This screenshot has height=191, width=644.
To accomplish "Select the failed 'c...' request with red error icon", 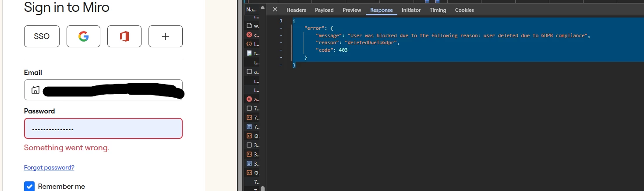I will [253, 35].
